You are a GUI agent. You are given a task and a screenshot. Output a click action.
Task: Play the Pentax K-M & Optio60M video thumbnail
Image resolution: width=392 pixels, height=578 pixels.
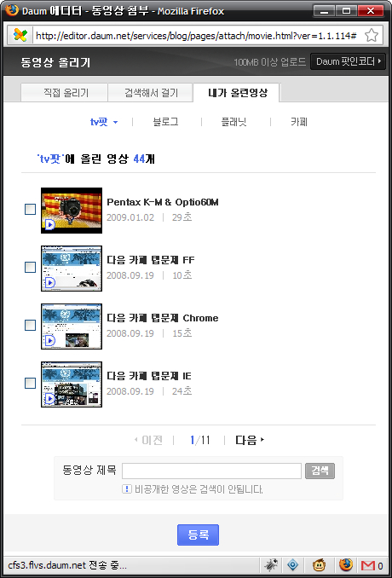coord(72,211)
